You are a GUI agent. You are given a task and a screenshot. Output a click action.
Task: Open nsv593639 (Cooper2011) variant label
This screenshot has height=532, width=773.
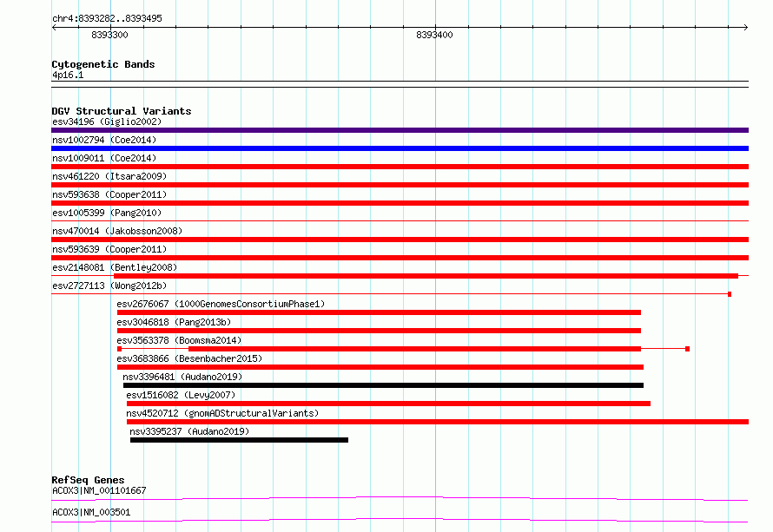click(x=109, y=249)
